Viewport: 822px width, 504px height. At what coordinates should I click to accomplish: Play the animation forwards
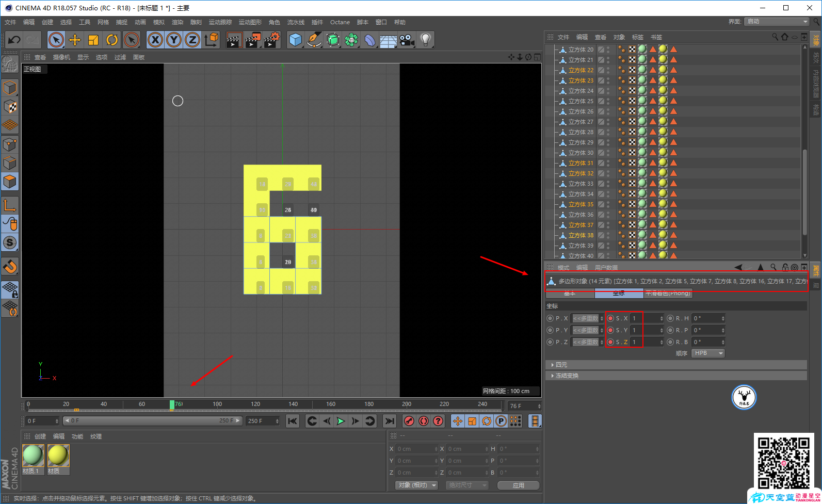[x=341, y=421]
